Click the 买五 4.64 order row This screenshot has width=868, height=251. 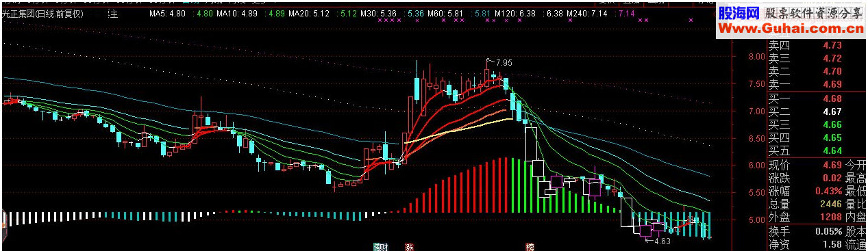pos(805,150)
